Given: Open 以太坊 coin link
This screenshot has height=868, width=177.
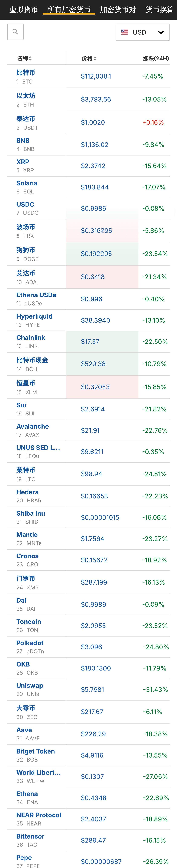Looking at the screenshot, I should pos(26,96).
